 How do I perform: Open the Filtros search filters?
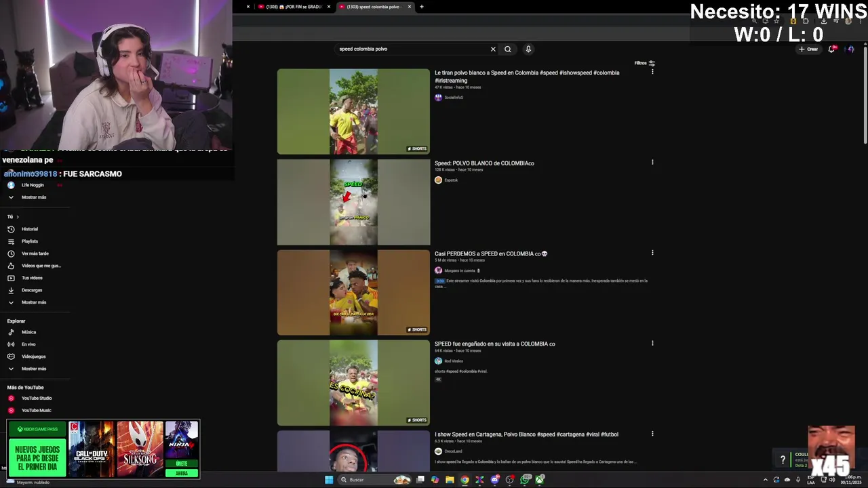click(x=645, y=63)
